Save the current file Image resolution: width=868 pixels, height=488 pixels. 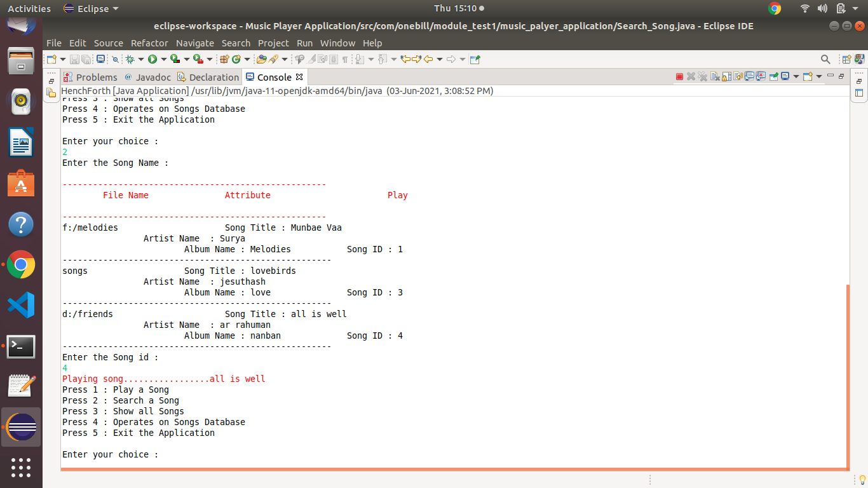[x=74, y=58]
